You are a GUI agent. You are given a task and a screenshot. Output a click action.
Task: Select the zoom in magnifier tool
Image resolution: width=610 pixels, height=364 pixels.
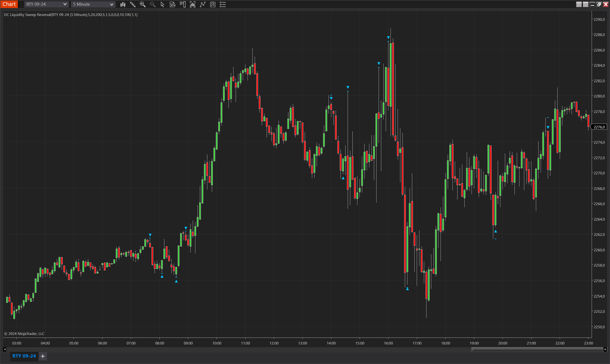click(x=142, y=4)
